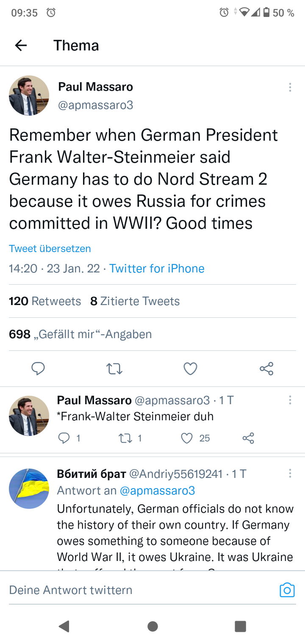Share the Steinmeier duh reply

tap(248, 438)
